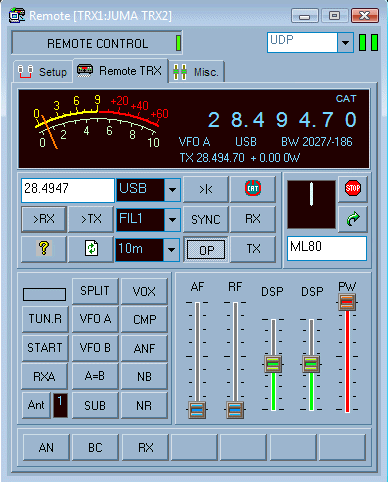This screenshot has width=388, height=482.
Task: Toggle the ANF auto notch filter
Action: coord(144,349)
